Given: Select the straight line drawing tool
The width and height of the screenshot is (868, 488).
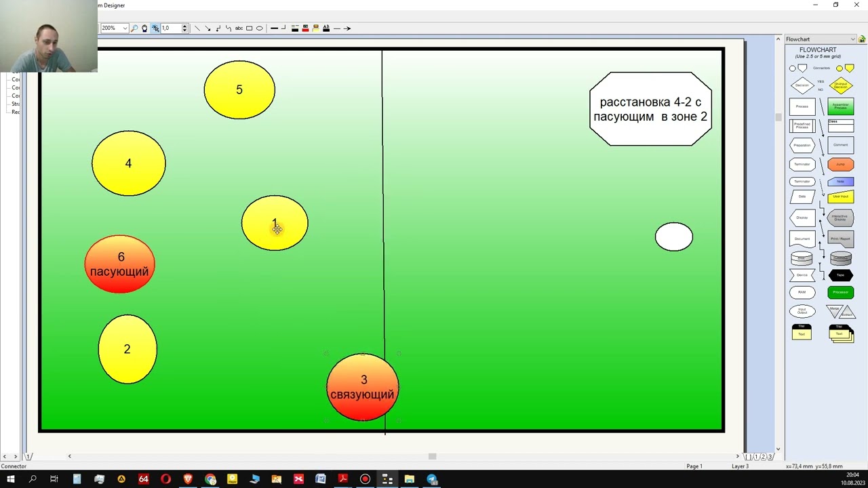Looking at the screenshot, I should coord(197,28).
